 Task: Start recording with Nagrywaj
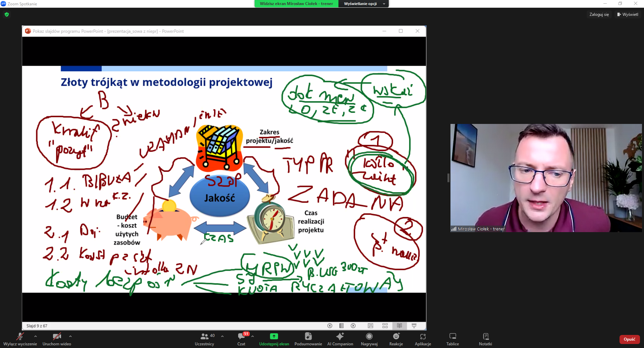369,339
